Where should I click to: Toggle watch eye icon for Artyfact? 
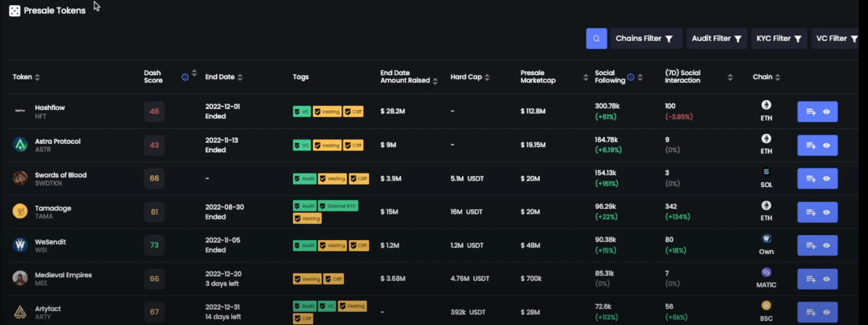tap(826, 312)
